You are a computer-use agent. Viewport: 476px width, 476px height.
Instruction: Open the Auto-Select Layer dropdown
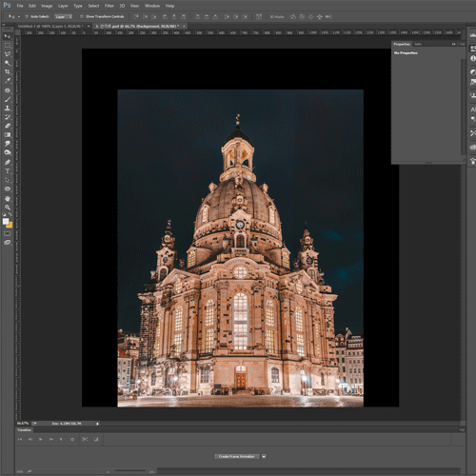(64, 16)
